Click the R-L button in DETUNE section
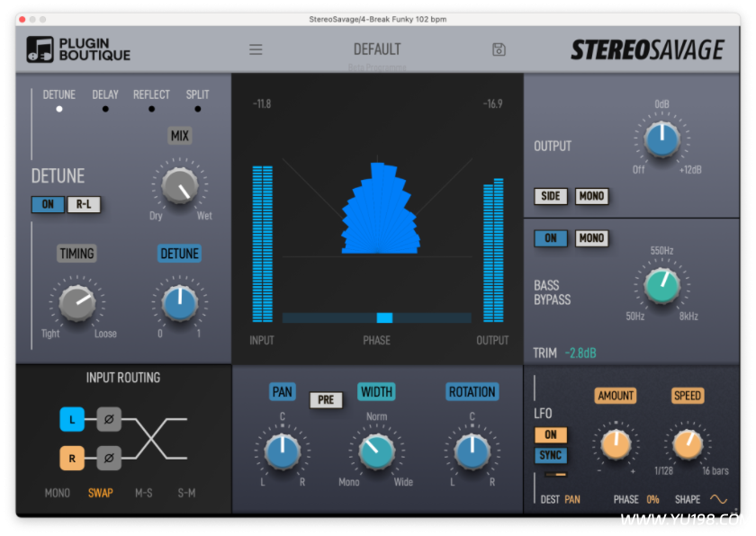The image size is (756, 536). (x=85, y=204)
